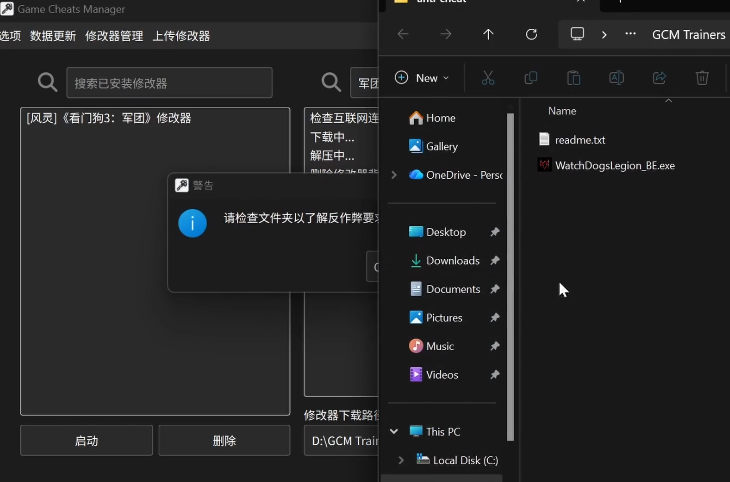
Task: Click the Game Cheats Manager title bar icon
Action: pyautogui.click(x=7, y=9)
